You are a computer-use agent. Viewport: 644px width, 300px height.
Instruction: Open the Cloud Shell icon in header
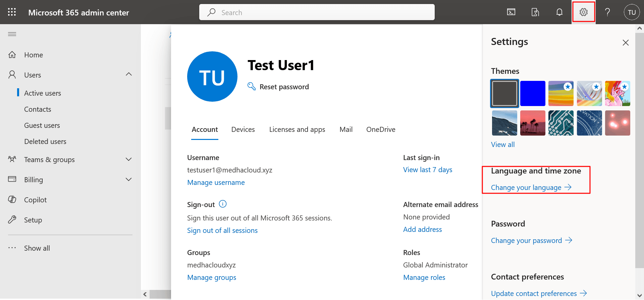click(x=511, y=12)
